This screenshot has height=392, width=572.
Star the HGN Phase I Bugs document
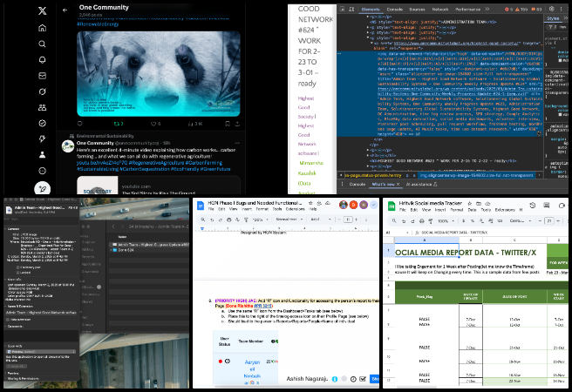click(x=310, y=203)
